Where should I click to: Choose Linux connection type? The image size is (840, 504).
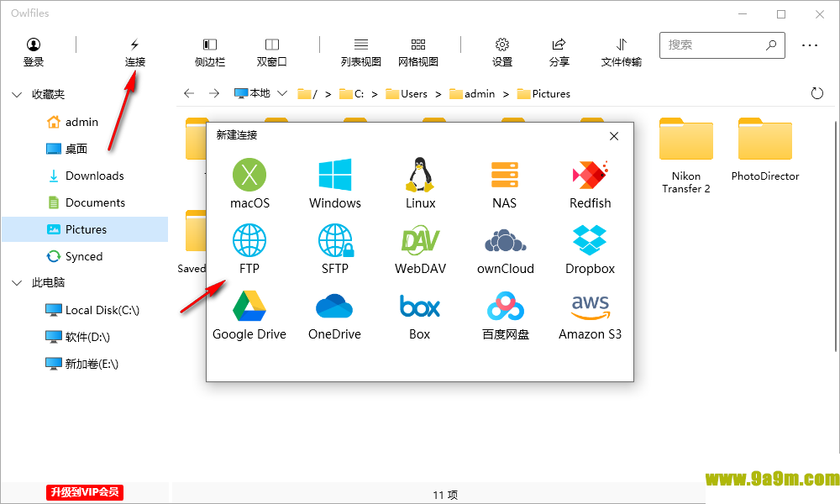(420, 184)
